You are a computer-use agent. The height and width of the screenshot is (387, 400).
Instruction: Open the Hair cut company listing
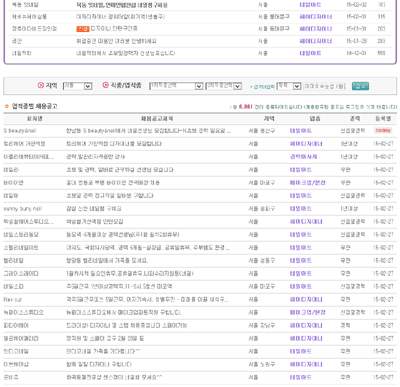(13, 300)
